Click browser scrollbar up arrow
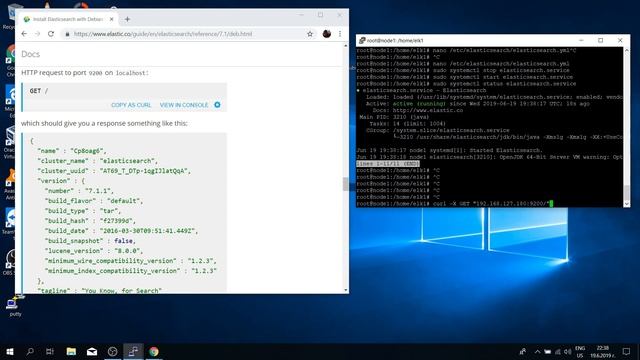The width and height of the screenshot is (640, 360). coord(345,46)
